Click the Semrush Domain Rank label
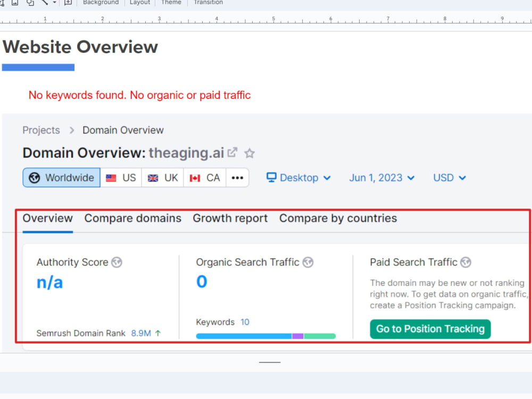 coord(81,333)
